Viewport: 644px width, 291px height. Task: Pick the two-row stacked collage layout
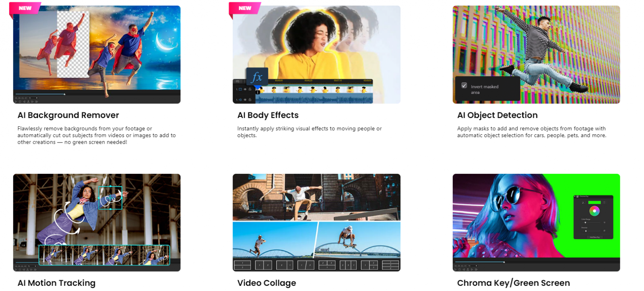pyautogui.click(x=242, y=265)
